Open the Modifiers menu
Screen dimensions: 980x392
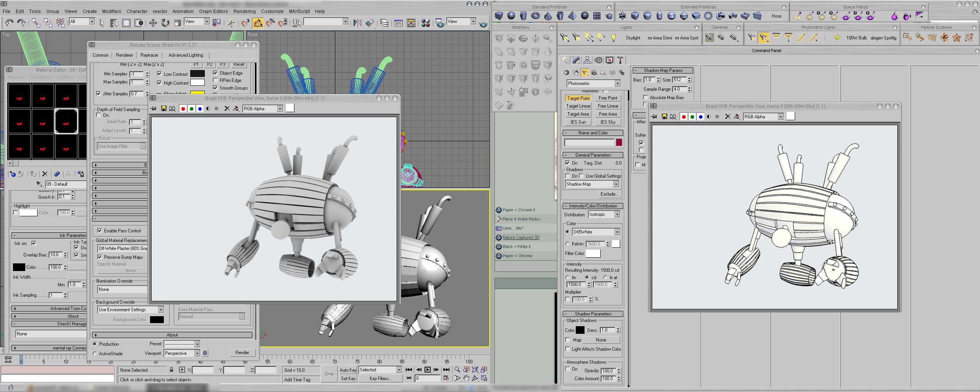point(111,11)
